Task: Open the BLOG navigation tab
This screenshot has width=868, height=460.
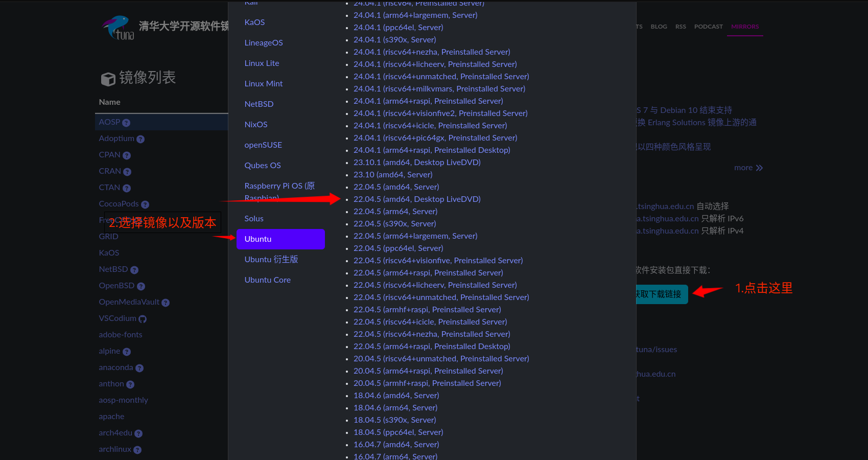Action: pos(659,27)
